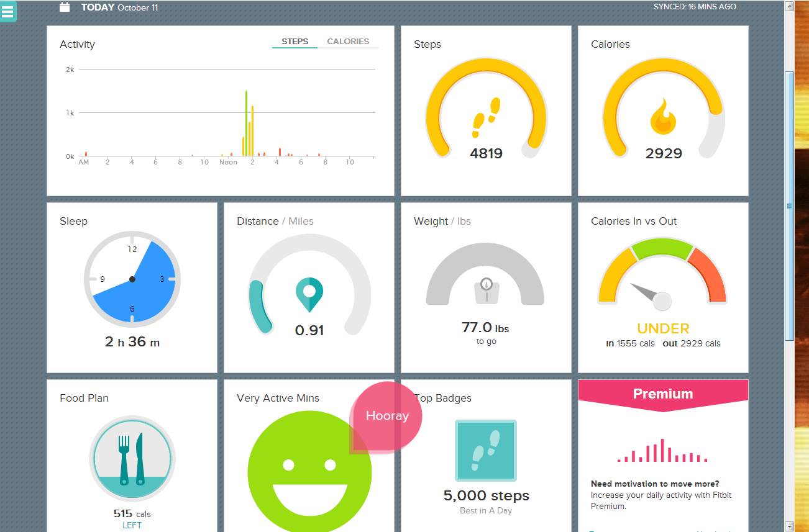
Task: Click the tallest green bar in Activity chart
Action: tap(247, 124)
